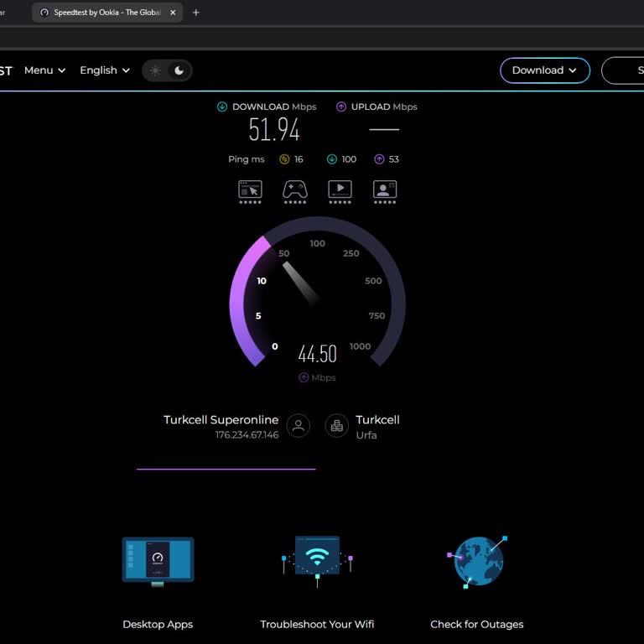Click the upload arrow icon beside UPLOAD Mbps
This screenshot has width=644, height=644.
(341, 106)
